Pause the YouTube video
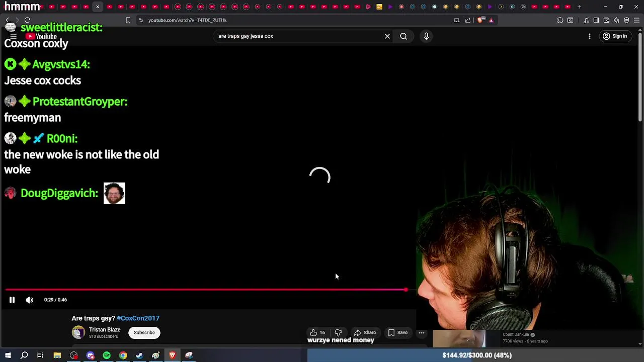 click(12, 300)
